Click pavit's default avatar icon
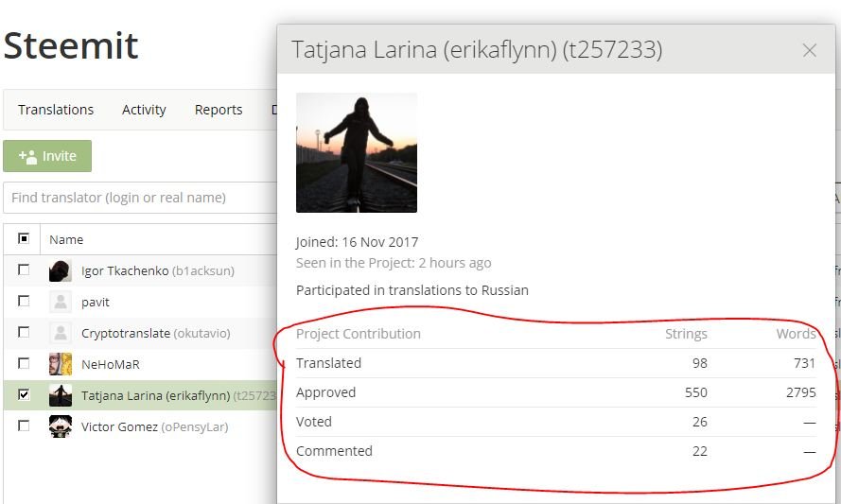Image resolution: width=841 pixels, height=504 pixels. tap(61, 302)
